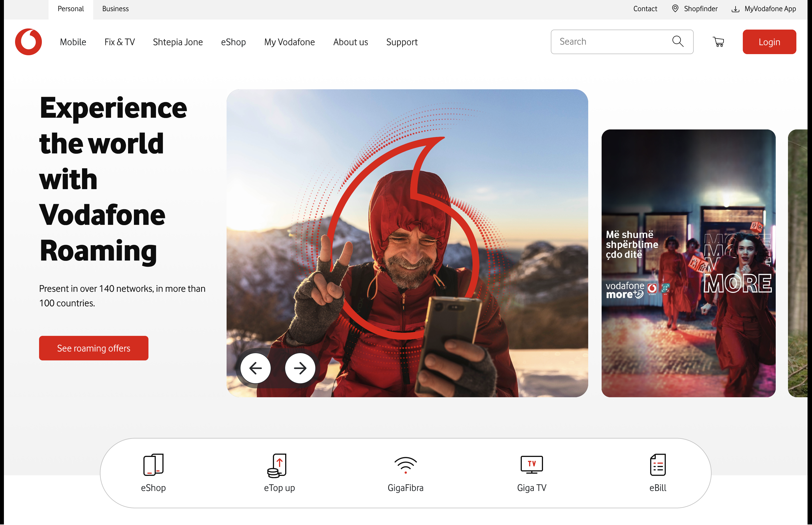Click the Contact link
The width and height of the screenshot is (812, 525).
645,9
